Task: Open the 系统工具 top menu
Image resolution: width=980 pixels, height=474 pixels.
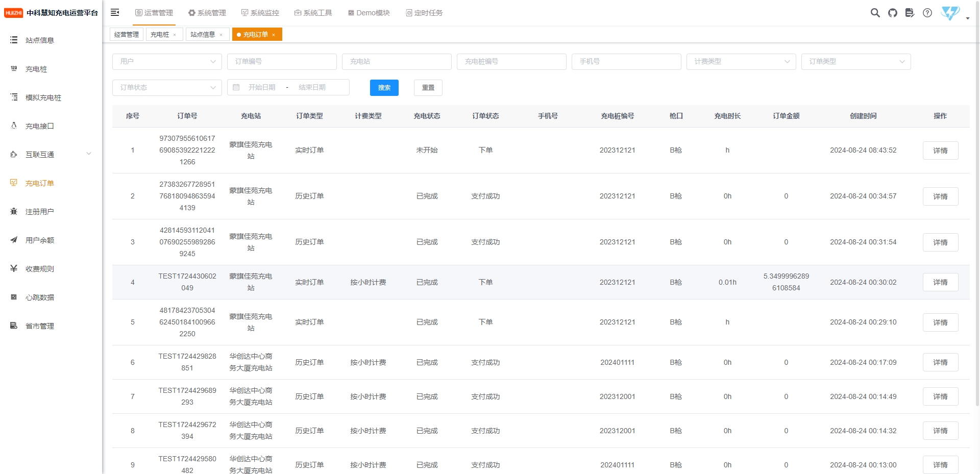Action: click(x=313, y=13)
